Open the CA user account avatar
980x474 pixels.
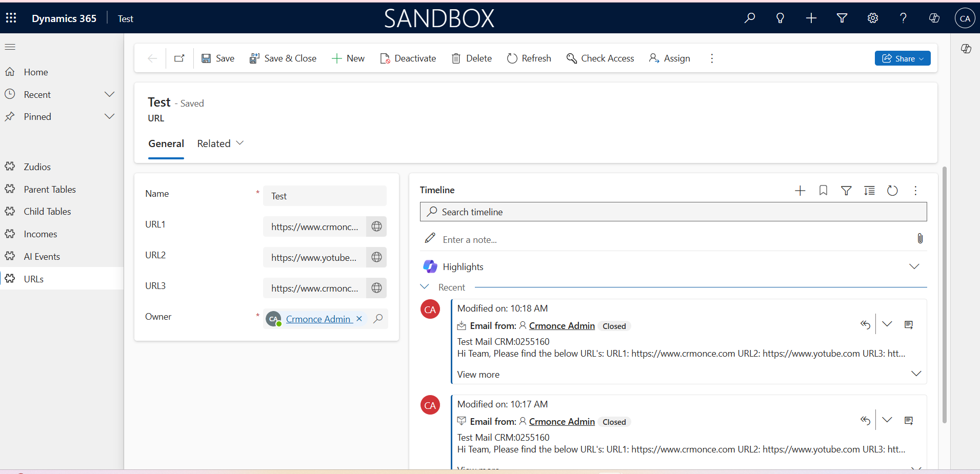pos(965,18)
